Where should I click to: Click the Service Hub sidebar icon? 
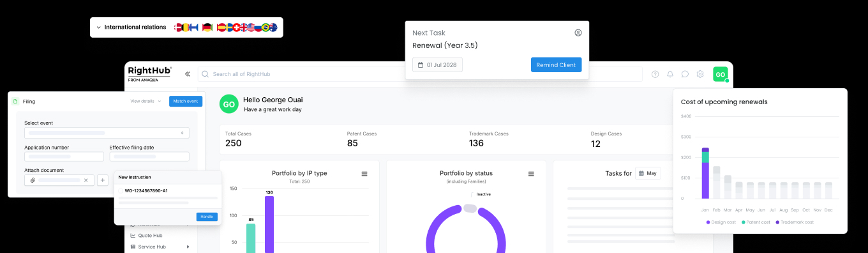[133, 247]
